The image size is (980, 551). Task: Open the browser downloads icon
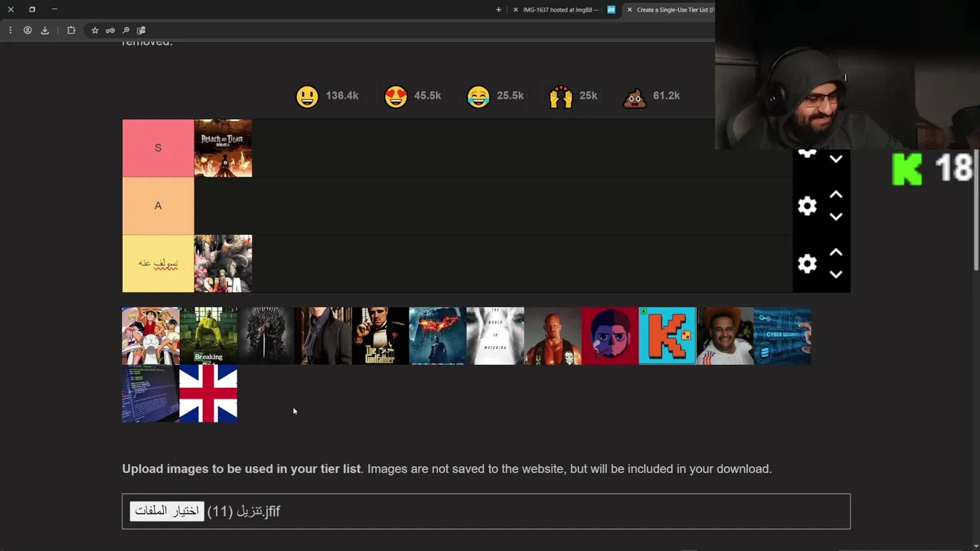(44, 31)
